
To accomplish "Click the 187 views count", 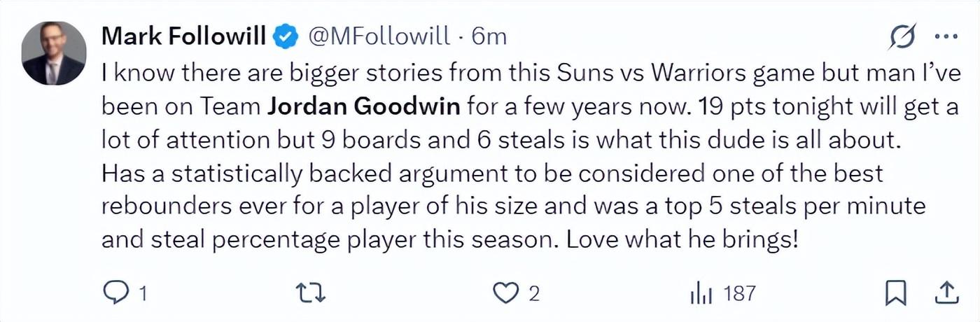I will (739, 293).
